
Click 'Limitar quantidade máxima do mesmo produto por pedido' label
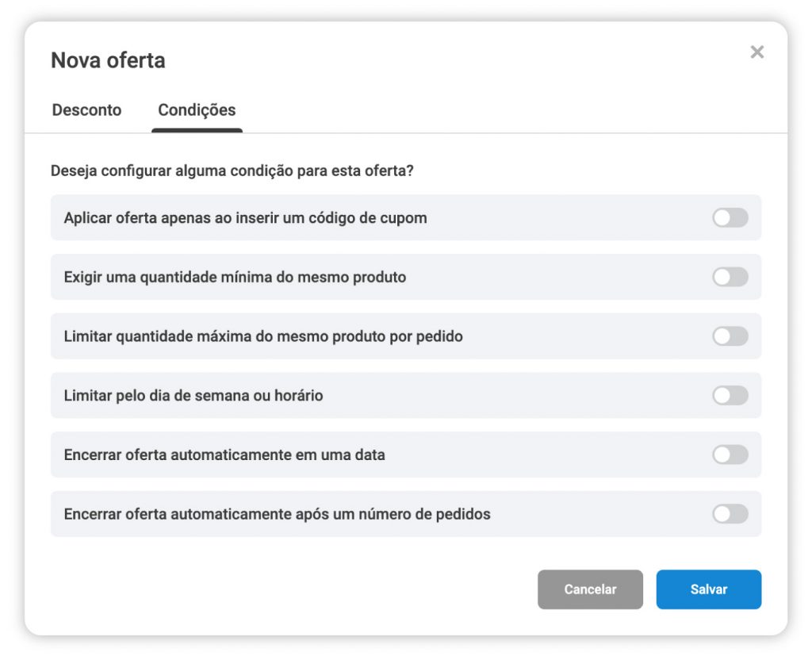click(263, 336)
